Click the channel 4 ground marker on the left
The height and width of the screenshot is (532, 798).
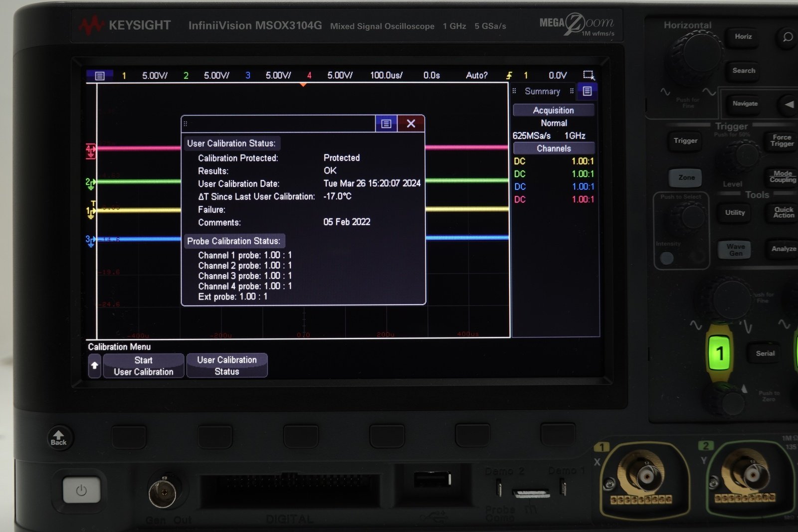[x=91, y=151]
